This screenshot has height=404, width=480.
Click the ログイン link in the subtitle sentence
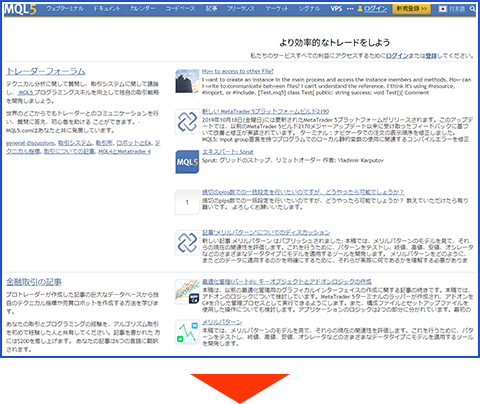click(x=397, y=56)
